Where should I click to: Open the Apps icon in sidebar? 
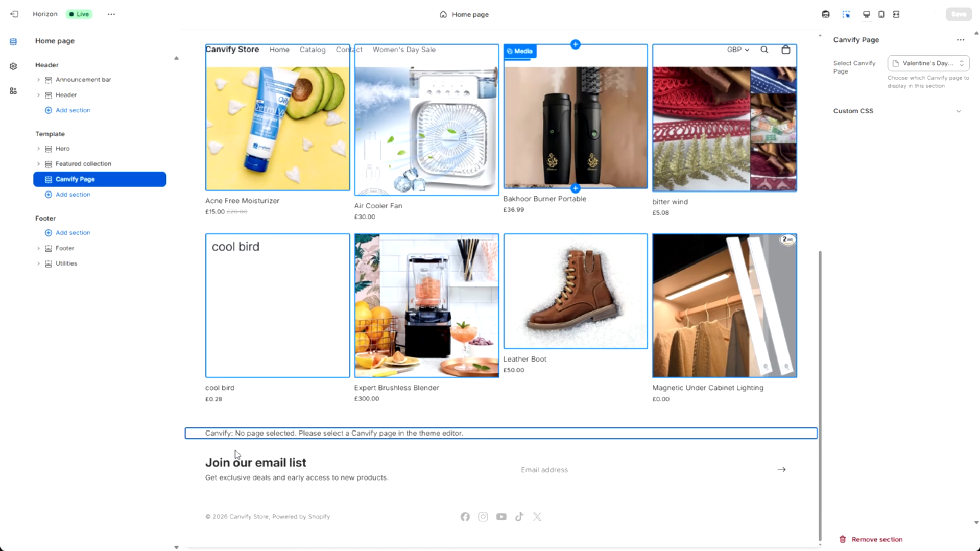13,91
